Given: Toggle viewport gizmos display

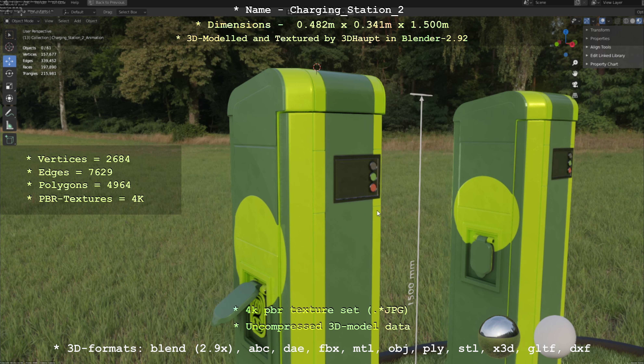Looking at the screenshot, I should 587,21.
